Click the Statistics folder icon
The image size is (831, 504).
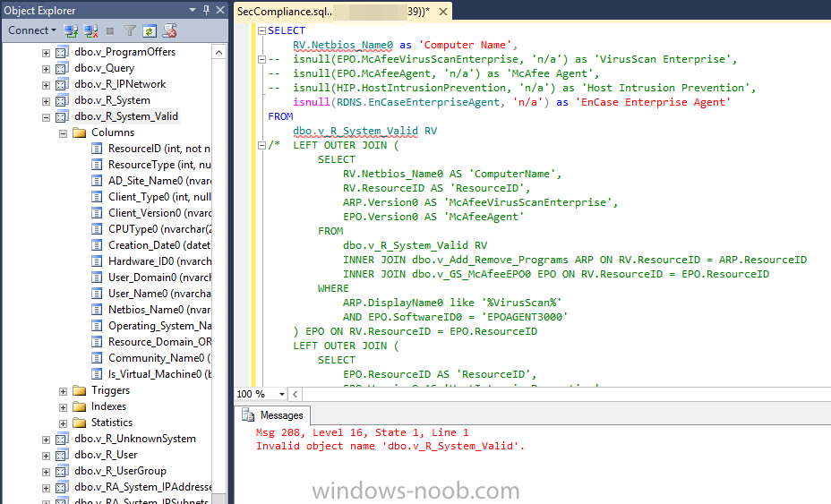80,423
